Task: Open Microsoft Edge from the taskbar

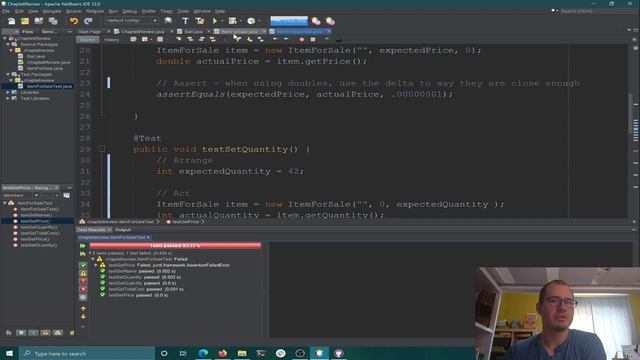Action: click(x=203, y=353)
